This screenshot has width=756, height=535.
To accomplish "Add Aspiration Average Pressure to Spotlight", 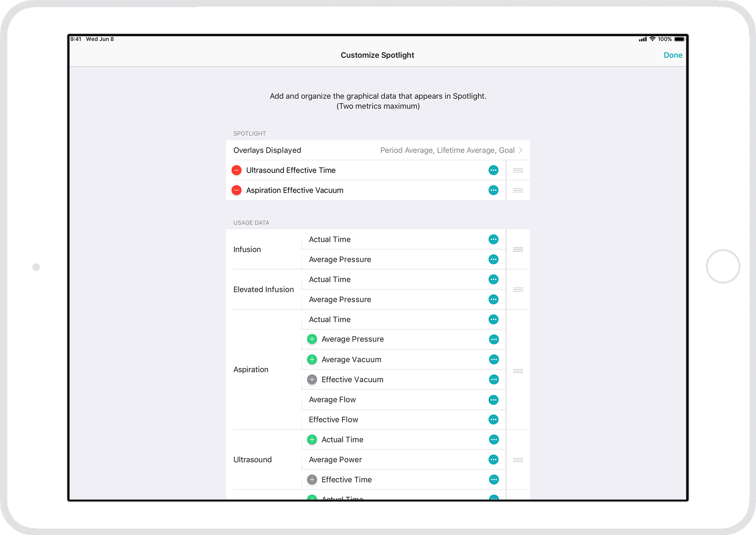I will [312, 339].
